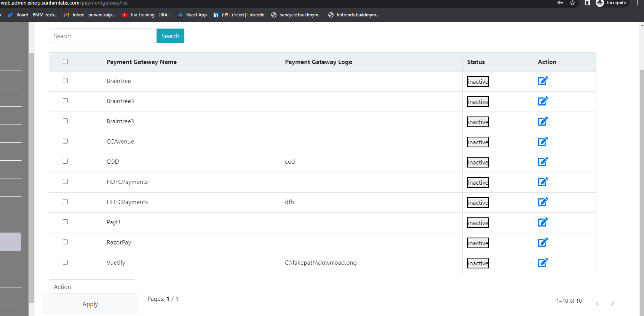
Task: Click the browser address bar URL
Action: [64, 3]
